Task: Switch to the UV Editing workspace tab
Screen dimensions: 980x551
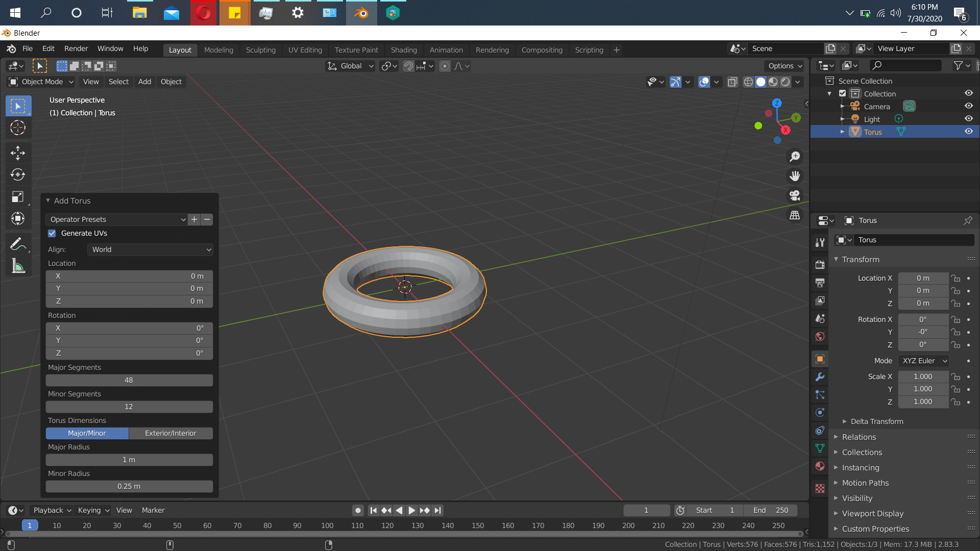Action: point(305,50)
